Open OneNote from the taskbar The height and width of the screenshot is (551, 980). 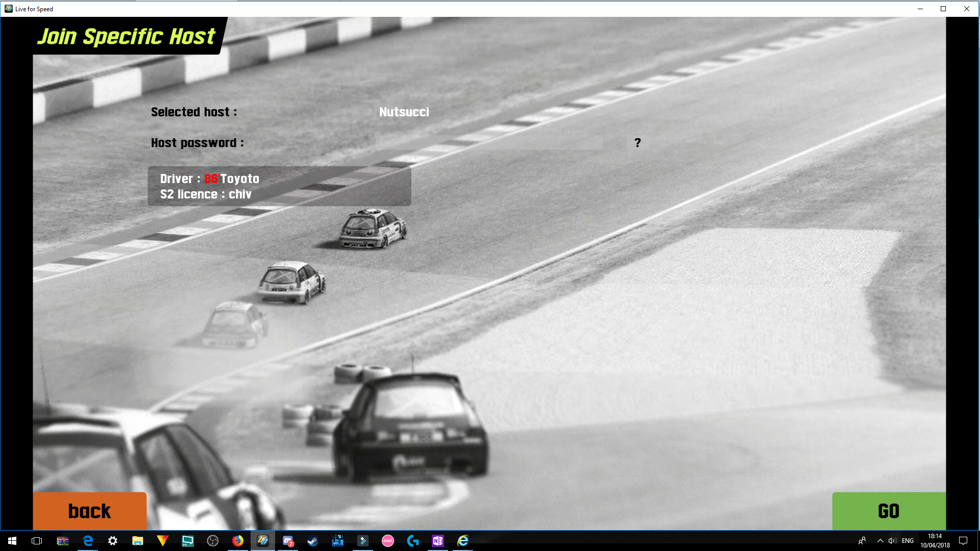[438, 541]
